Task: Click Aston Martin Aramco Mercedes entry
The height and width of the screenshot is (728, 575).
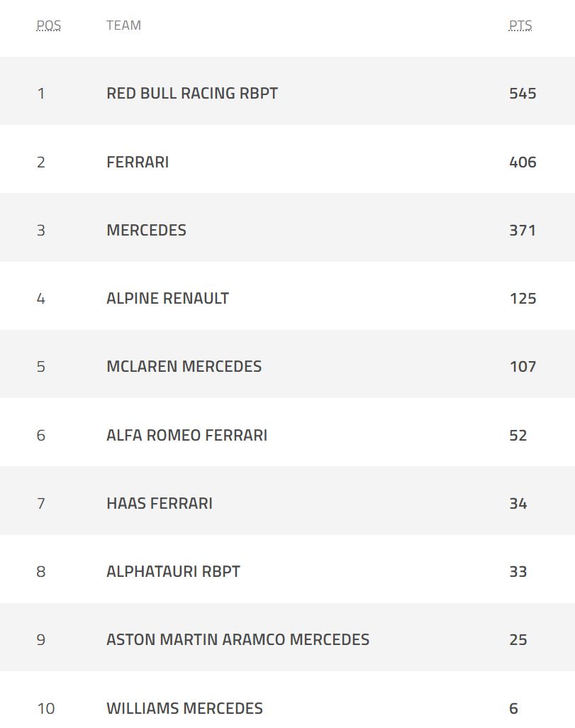Action: [238, 639]
